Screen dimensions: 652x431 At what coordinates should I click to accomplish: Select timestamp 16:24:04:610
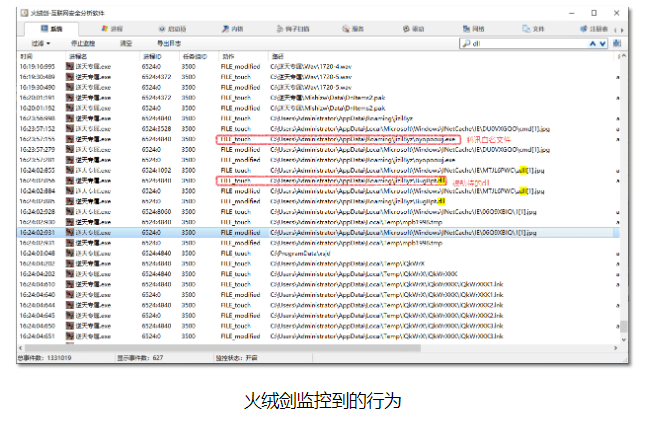coord(37,284)
